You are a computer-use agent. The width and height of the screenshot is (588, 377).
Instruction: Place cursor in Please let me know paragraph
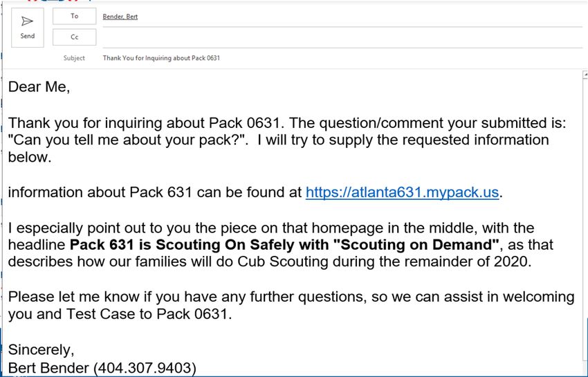[291, 305]
